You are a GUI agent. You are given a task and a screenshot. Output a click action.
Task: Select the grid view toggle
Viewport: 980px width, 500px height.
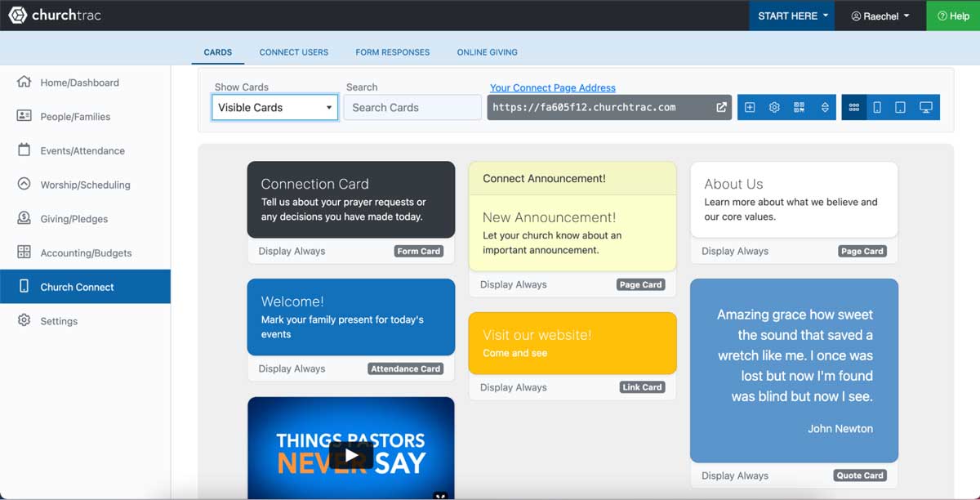(x=853, y=107)
